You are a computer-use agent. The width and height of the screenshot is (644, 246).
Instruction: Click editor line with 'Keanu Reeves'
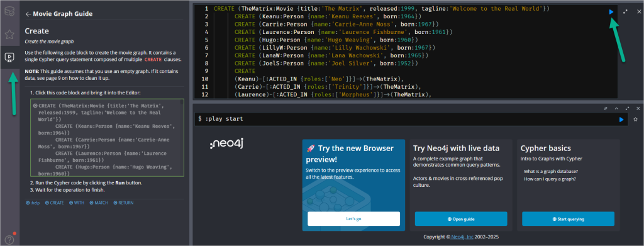(x=328, y=16)
